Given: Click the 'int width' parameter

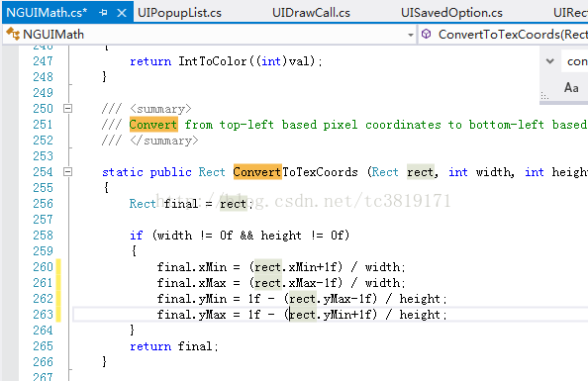Looking at the screenshot, I should click(x=481, y=172).
